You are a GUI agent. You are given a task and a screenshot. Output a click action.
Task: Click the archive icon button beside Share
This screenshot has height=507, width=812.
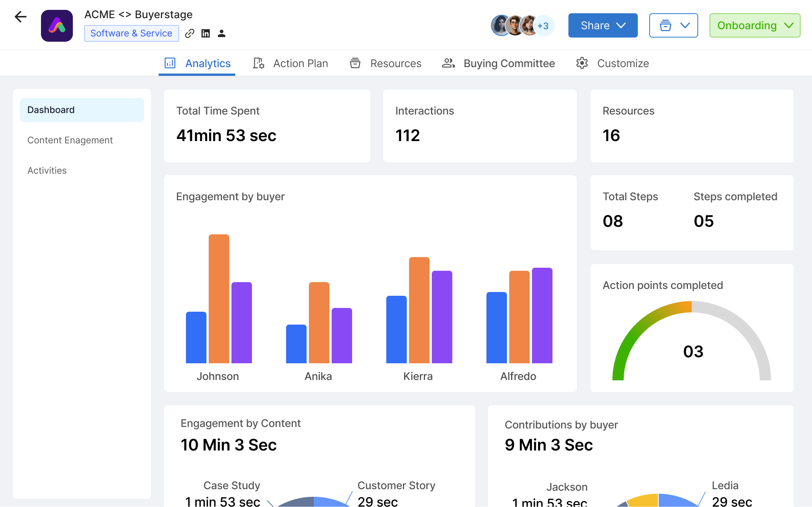click(x=664, y=25)
